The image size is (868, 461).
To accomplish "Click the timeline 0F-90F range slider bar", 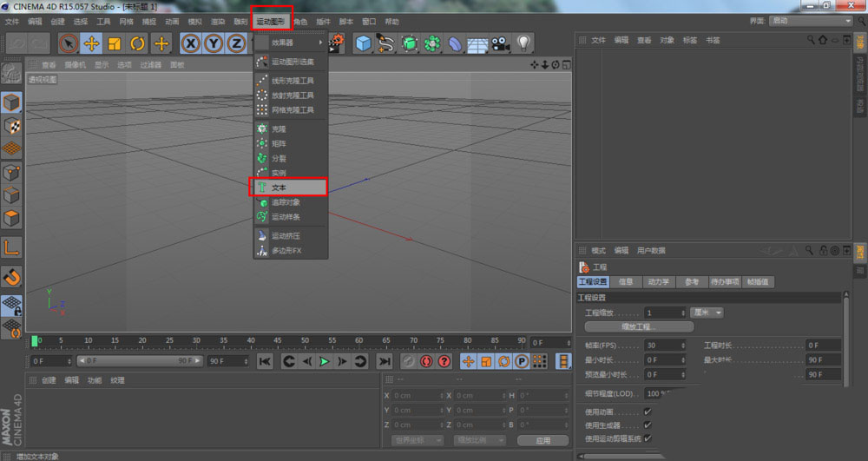I will (x=140, y=361).
